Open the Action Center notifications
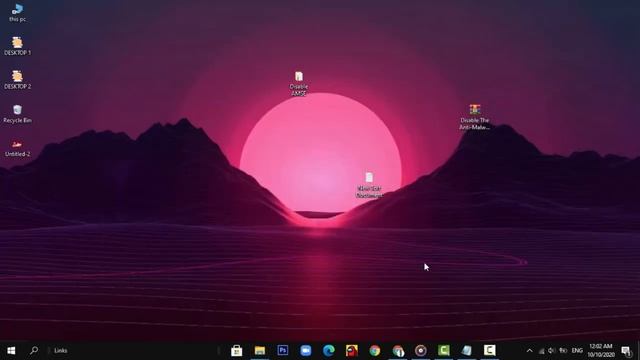640x360 pixels. click(626, 350)
